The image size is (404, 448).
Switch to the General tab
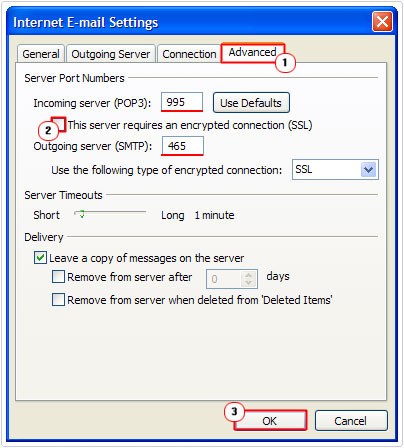click(41, 54)
